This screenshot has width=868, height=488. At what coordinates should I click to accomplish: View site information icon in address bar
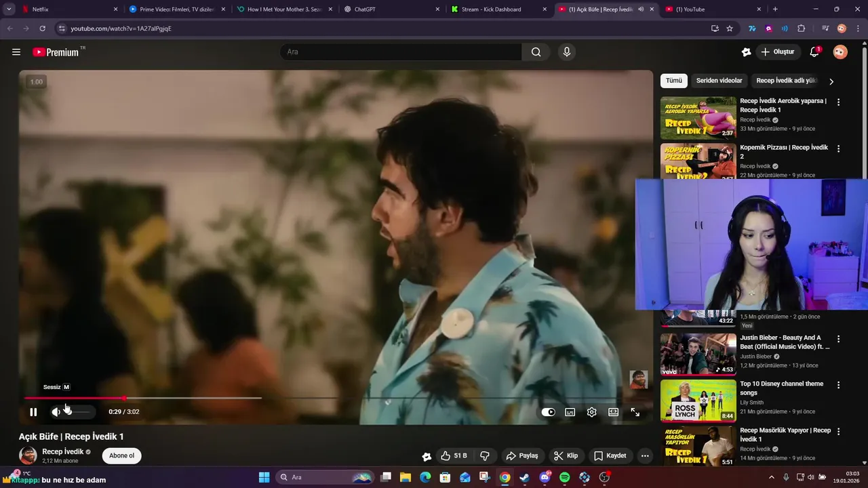(62, 28)
